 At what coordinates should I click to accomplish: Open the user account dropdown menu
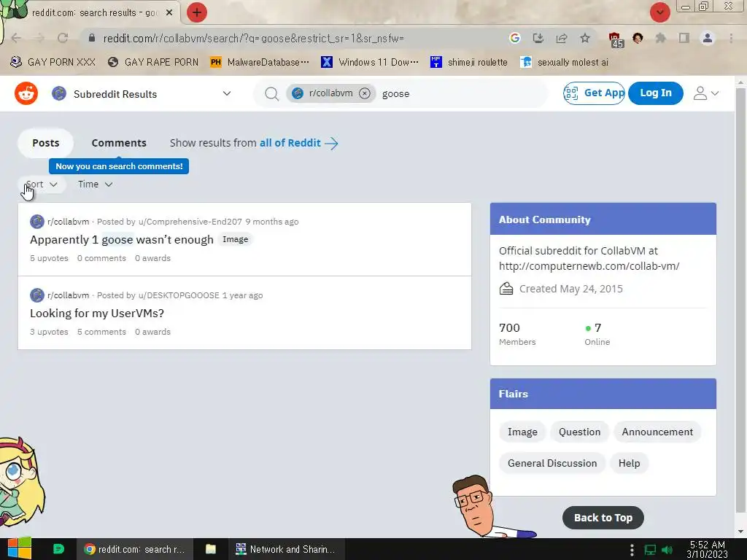point(705,93)
